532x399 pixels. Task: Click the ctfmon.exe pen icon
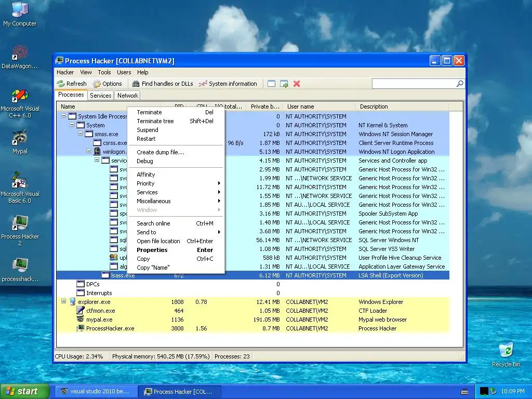coord(81,311)
